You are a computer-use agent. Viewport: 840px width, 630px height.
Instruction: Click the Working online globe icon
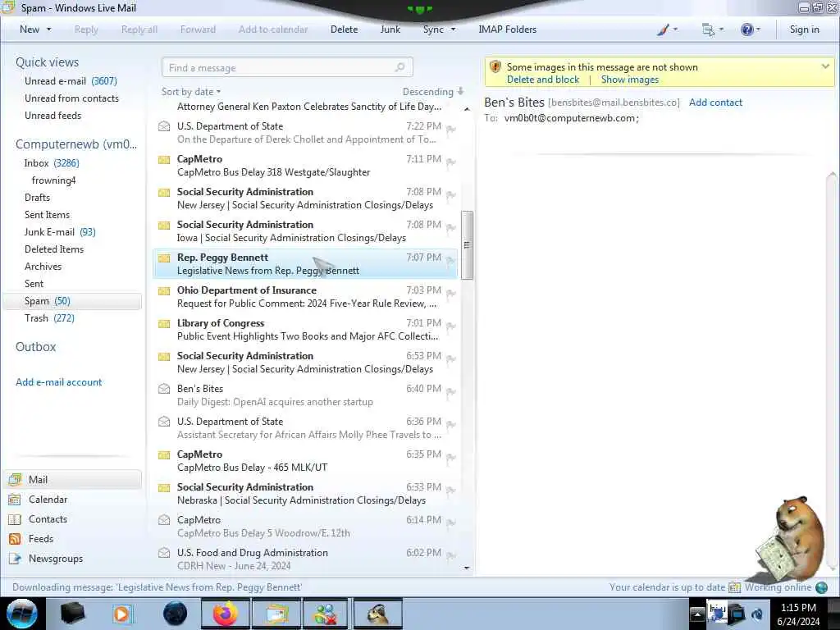pyautogui.click(x=821, y=587)
